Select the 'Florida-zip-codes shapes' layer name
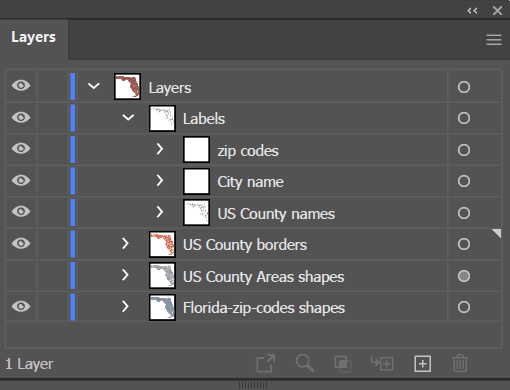This screenshot has width=510, height=390. pos(264,308)
